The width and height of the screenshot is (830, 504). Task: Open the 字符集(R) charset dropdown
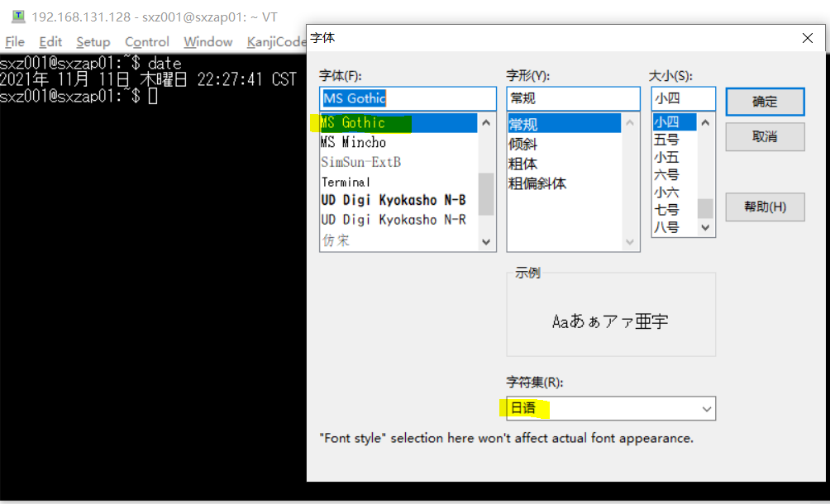coord(611,408)
